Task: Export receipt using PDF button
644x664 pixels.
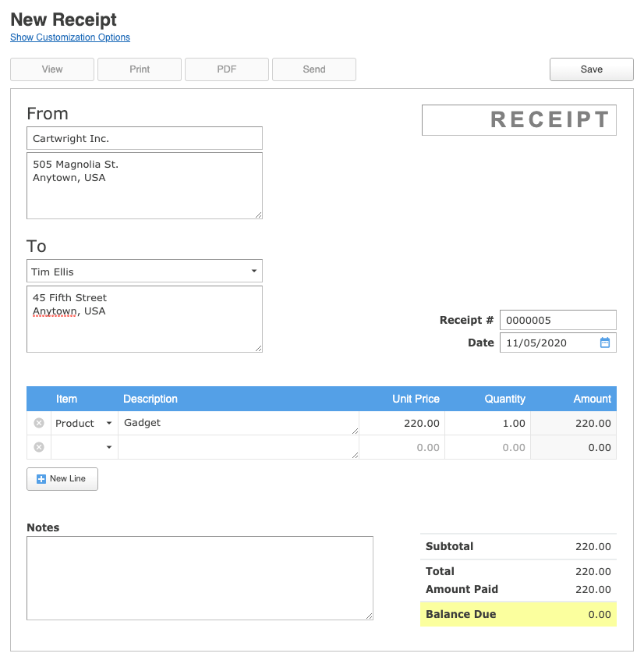Action: click(x=227, y=69)
